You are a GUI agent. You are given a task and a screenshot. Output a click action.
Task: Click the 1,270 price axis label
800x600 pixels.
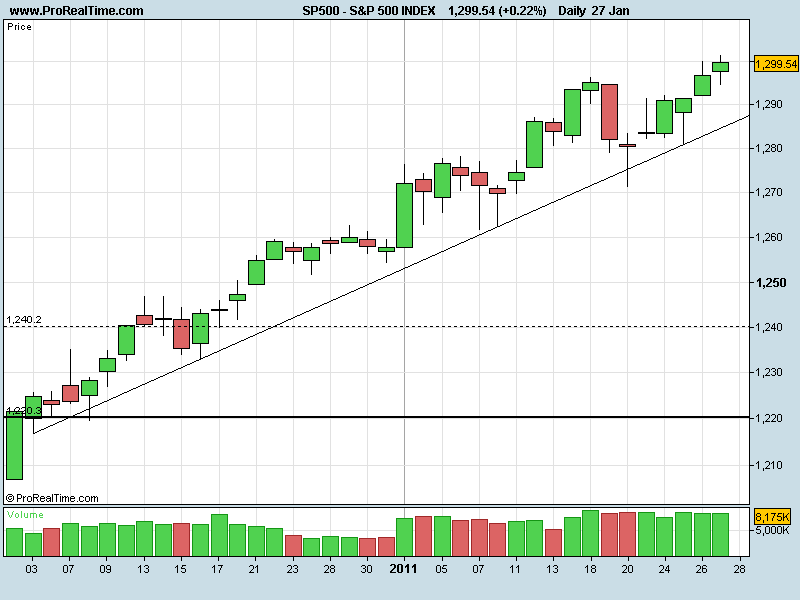pos(769,192)
